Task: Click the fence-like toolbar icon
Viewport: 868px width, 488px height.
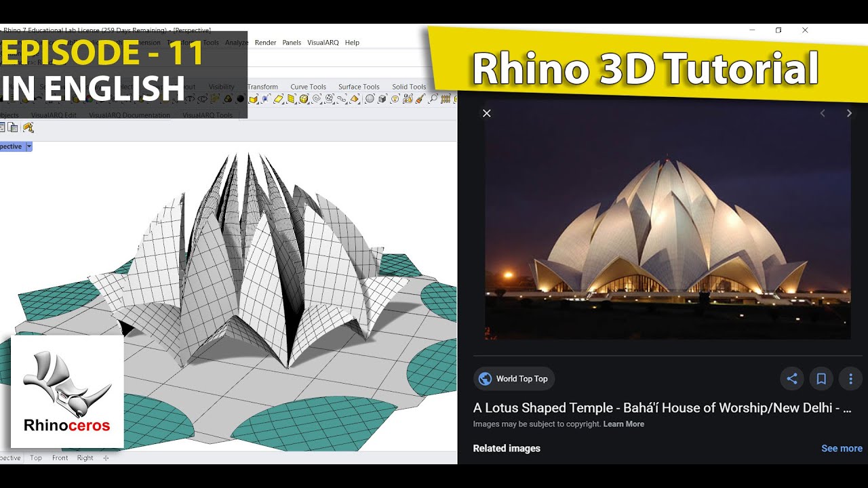Action: tap(446, 99)
